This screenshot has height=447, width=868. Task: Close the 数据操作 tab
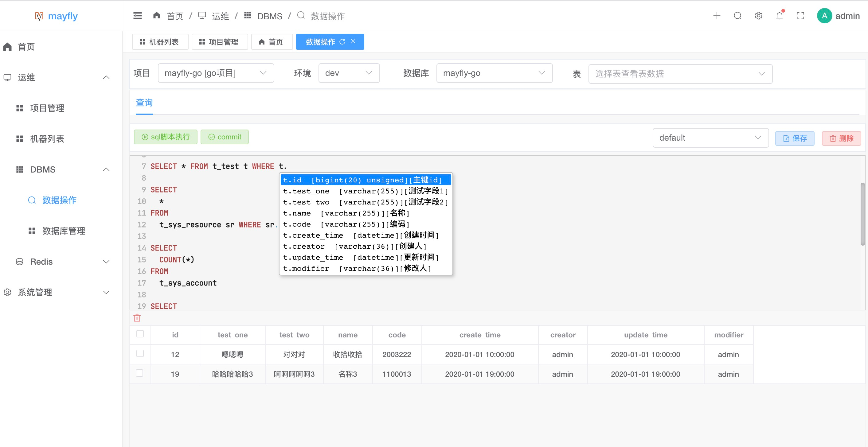[353, 41]
